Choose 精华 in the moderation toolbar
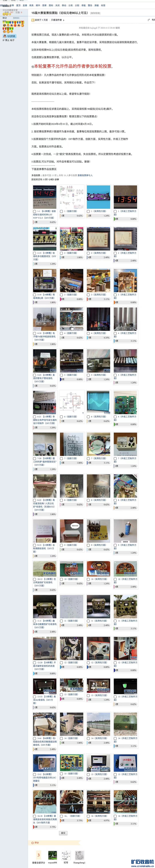Viewport: 155px width, 868px height. tap(38, 5)
